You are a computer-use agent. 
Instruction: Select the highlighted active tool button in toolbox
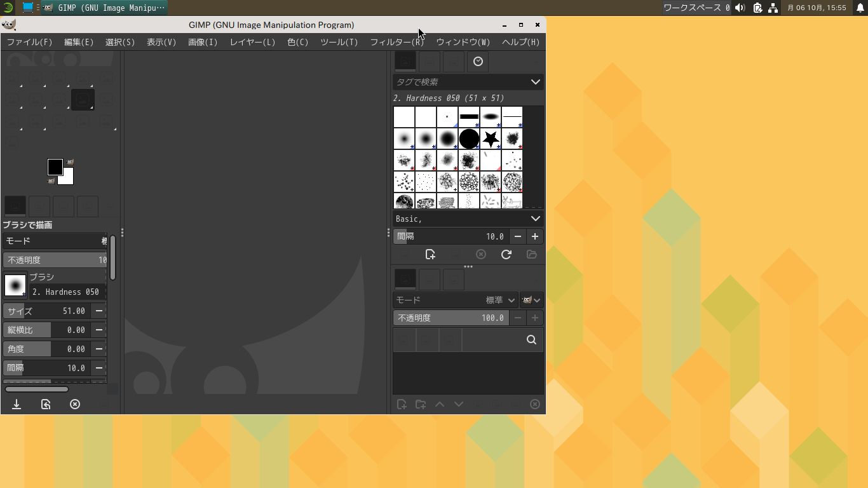pyautogui.click(x=83, y=99)
